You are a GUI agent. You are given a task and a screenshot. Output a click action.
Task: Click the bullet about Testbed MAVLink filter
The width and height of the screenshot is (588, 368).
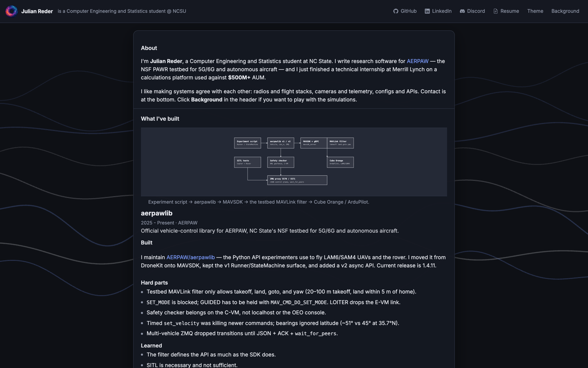[x=281, y=292]
